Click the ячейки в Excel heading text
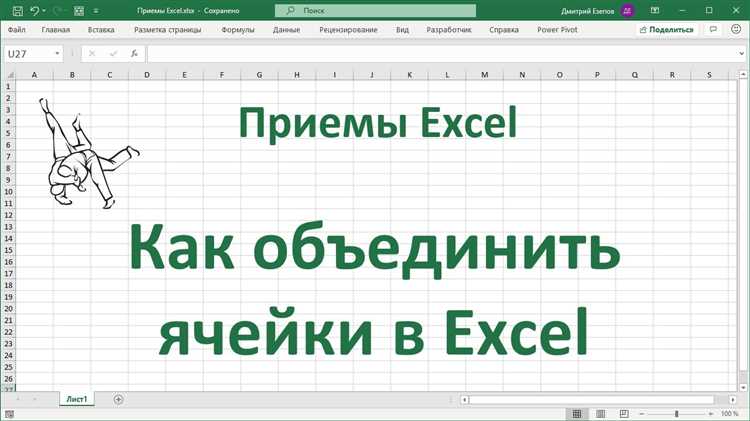Image resolution: width=750 pixels, height=421 pixels. (x=373, y=332)
